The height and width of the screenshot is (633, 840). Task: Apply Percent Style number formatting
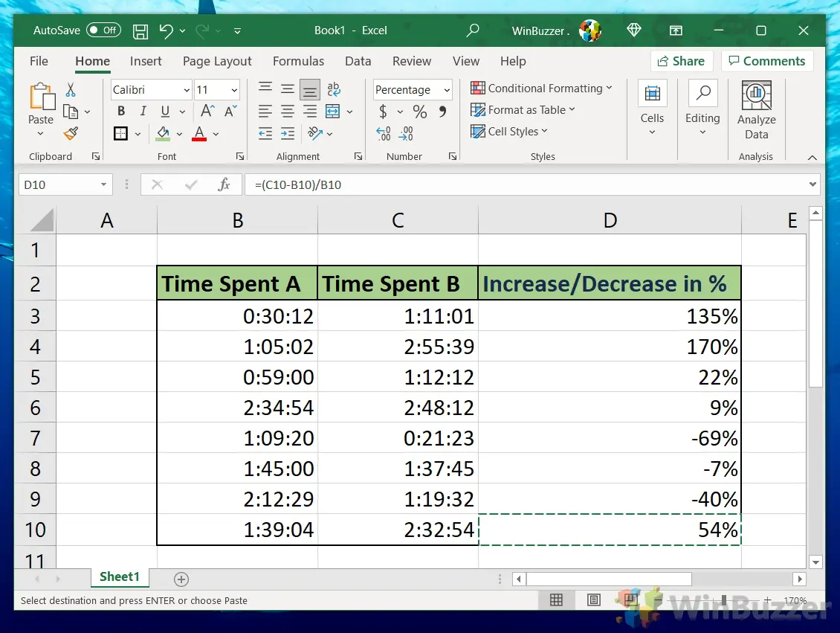[419, 112]
